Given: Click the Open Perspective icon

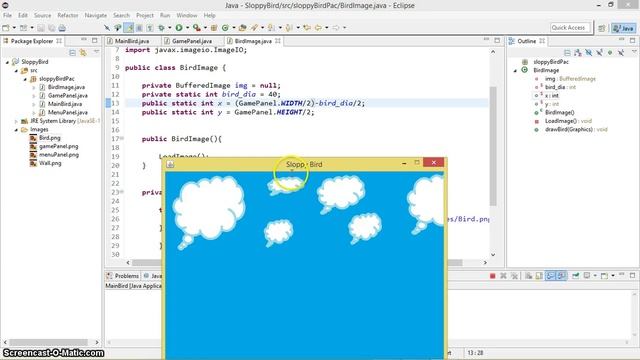Looking at the screenshot, I should point(602,28).
